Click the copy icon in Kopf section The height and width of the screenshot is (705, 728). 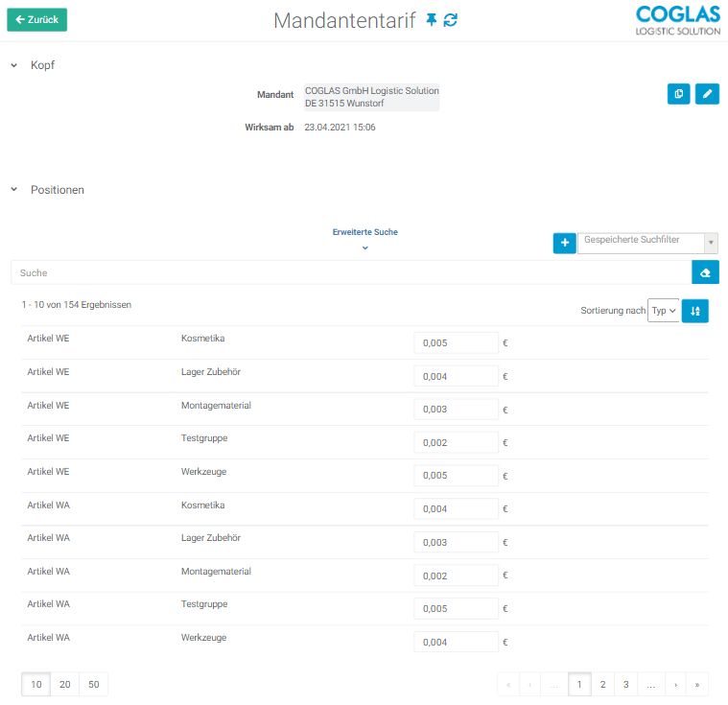click(x=678, y=94)
